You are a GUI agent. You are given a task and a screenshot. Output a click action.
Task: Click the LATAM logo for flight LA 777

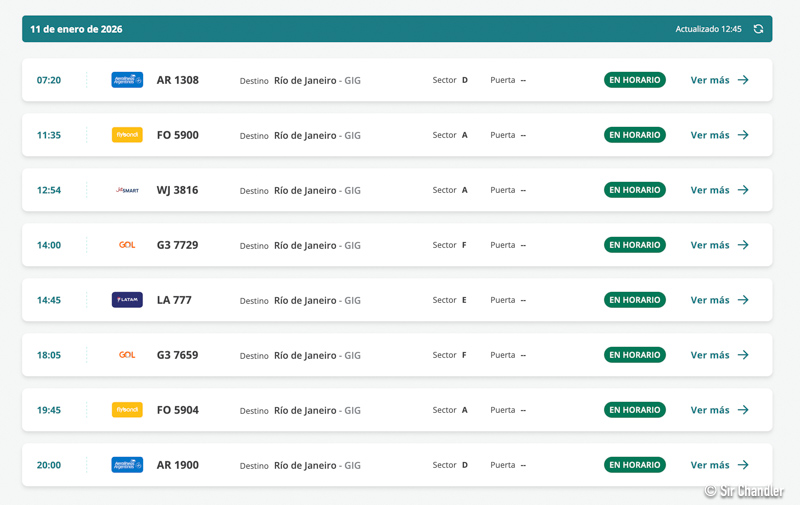[127, 300]
